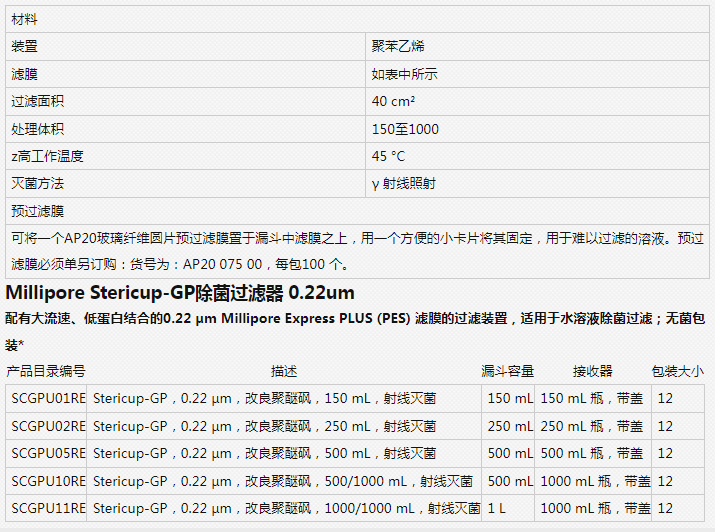
Task: Select catalog number SCGPU11RE
Action: pyautogui.click(x=46, y=508)
